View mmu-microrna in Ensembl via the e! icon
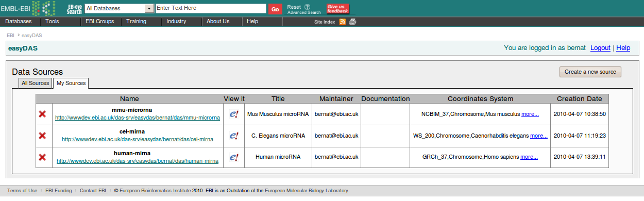644x201 pixels. point(234,114)
